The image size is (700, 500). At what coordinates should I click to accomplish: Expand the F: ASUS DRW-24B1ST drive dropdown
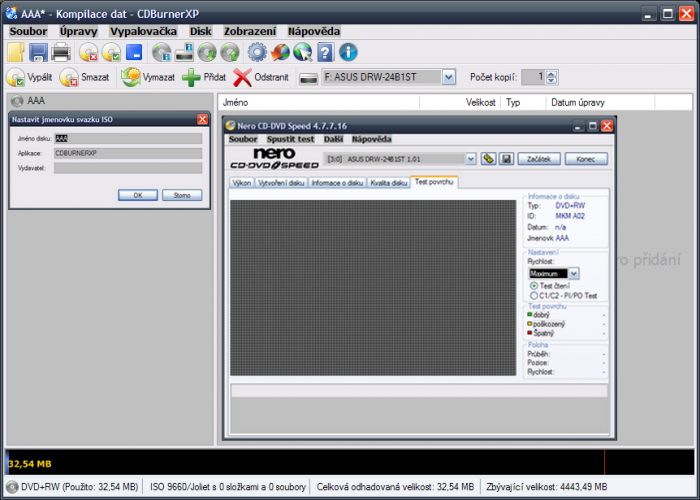pos(449,77)
